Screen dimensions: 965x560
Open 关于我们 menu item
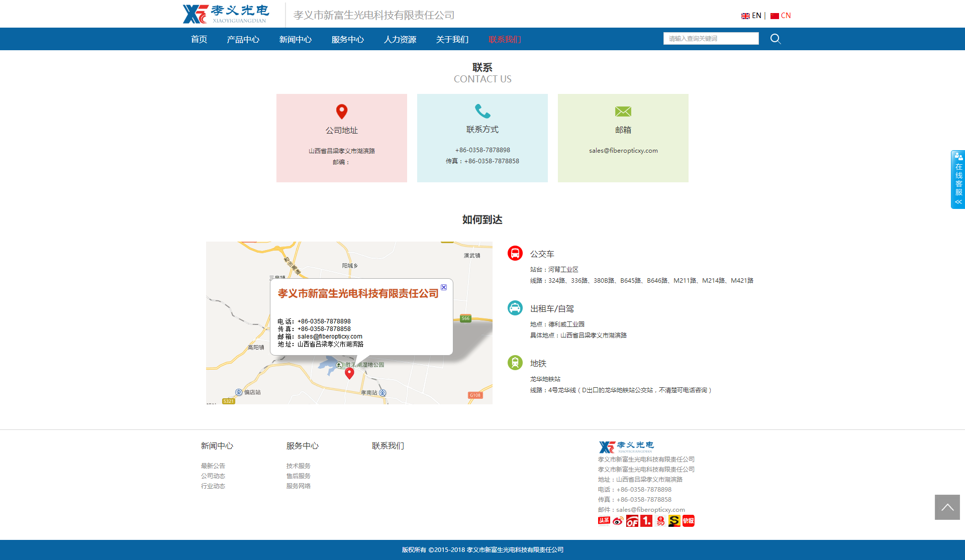coord(452,39)
